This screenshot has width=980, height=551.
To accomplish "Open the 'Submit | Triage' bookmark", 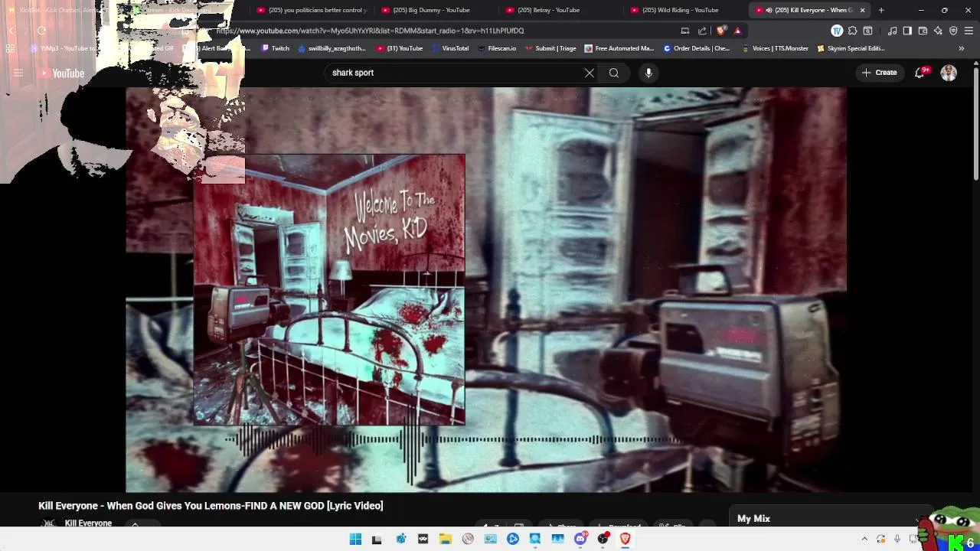I will click(x=550, y=48).
